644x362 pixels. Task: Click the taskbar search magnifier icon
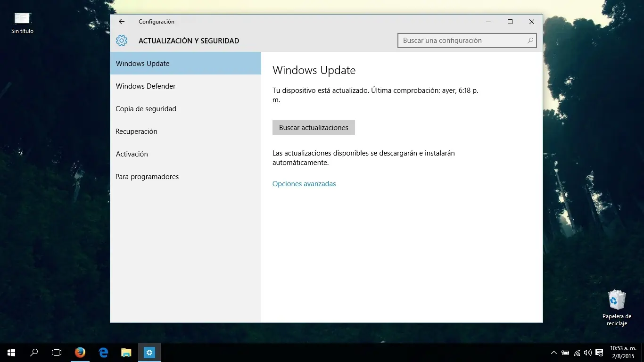pos(33,353)
